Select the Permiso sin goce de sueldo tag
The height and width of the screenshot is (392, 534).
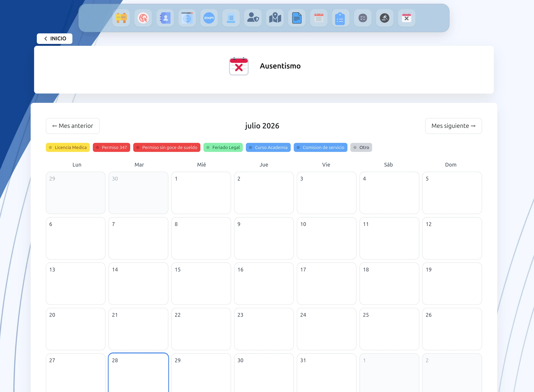167,147
